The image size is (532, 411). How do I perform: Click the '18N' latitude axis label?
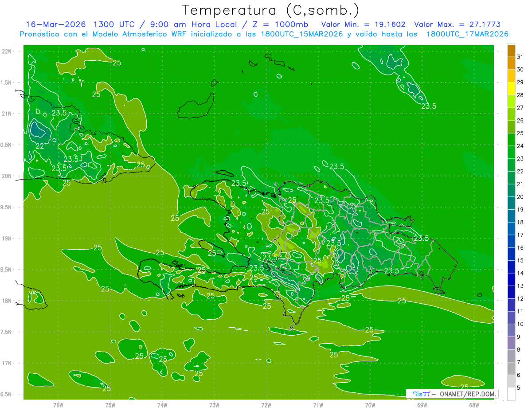pyautogui.click(x=7, y=301)
